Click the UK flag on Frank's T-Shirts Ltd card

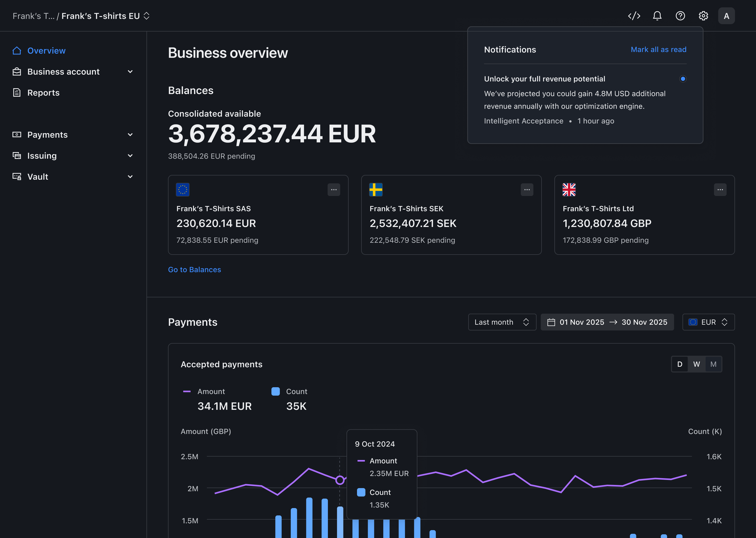point(569,190)
